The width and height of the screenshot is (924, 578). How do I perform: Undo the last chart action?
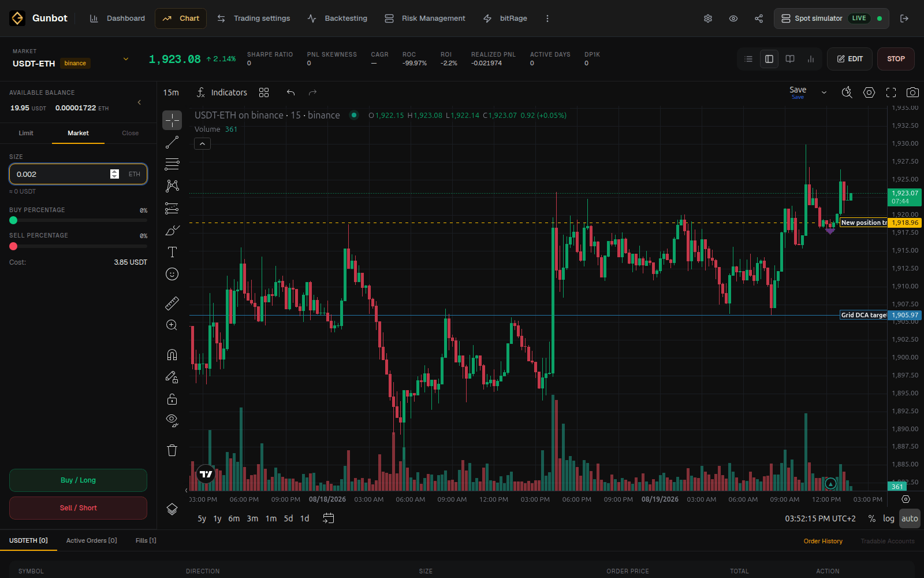tap(290, 92)
